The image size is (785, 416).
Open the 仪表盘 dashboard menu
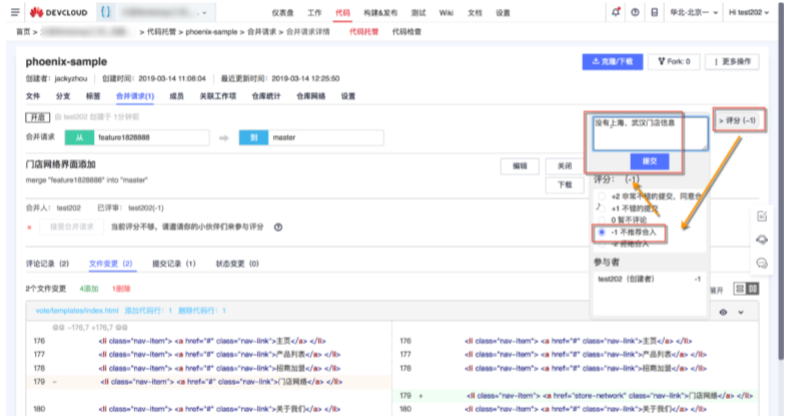[x=282, y=13]
